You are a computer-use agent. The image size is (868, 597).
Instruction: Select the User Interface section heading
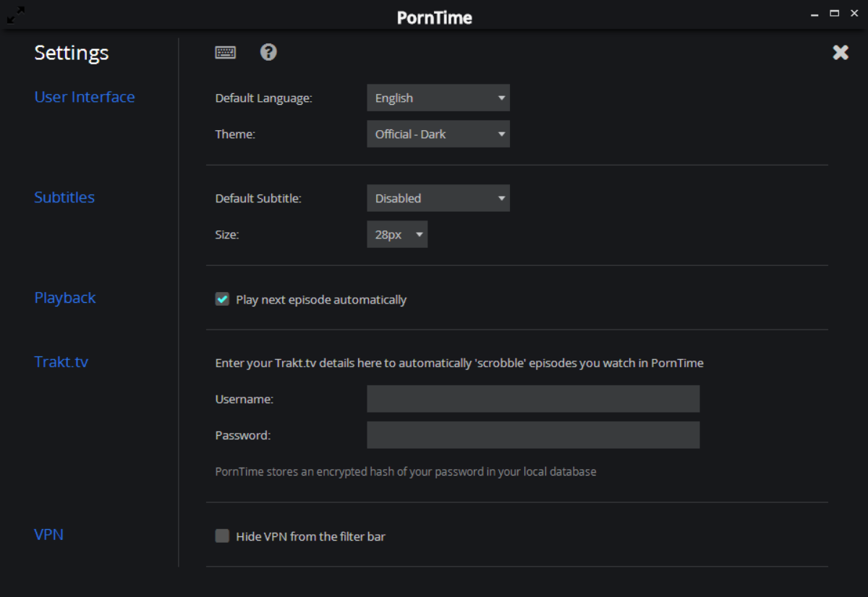(85, 97)
